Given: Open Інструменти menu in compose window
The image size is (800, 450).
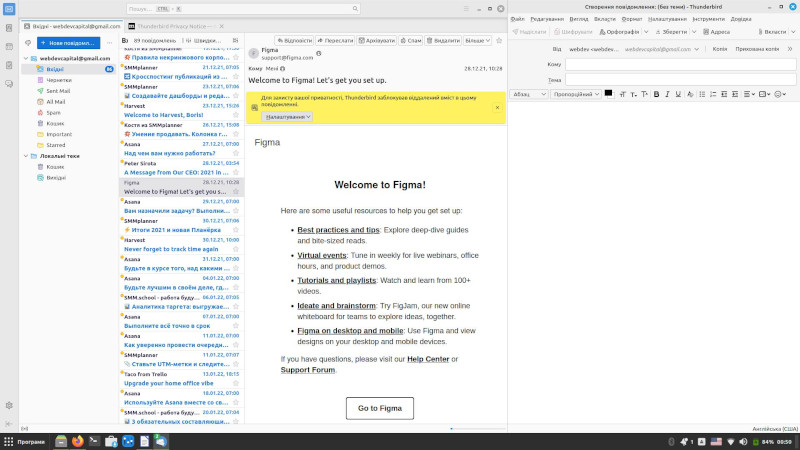Looking at the screenshot, I should click(x=708, y=19).
